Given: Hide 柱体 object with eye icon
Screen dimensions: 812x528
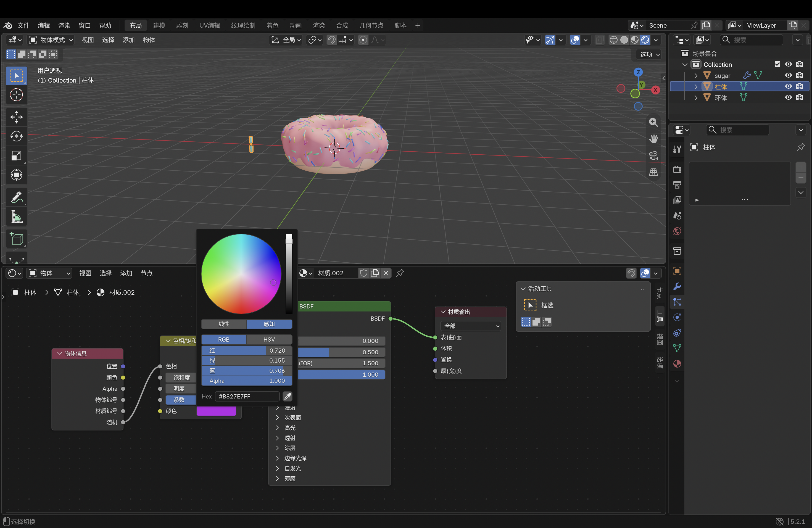Looking at the screenshot, I should point(789,87).
